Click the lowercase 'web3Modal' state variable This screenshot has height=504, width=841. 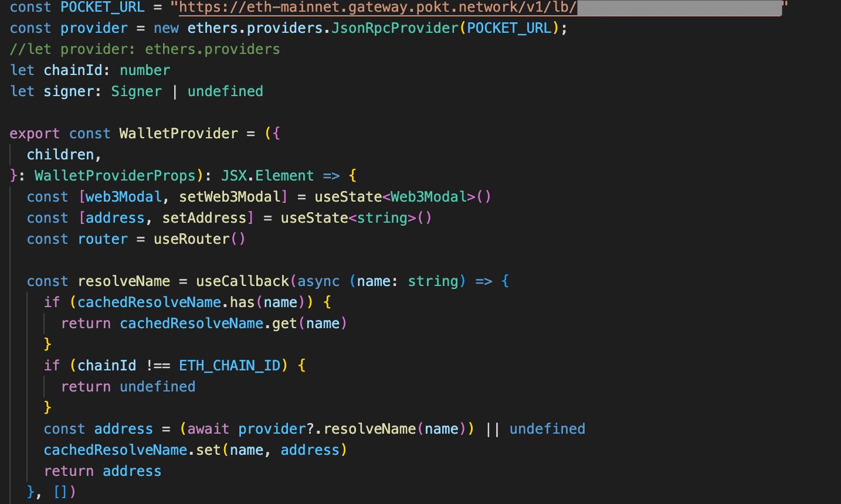[124, 197]
